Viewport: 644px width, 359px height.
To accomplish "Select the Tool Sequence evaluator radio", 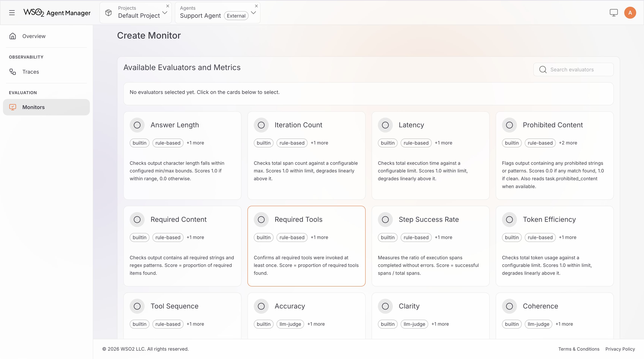I will tap(137, 306).
